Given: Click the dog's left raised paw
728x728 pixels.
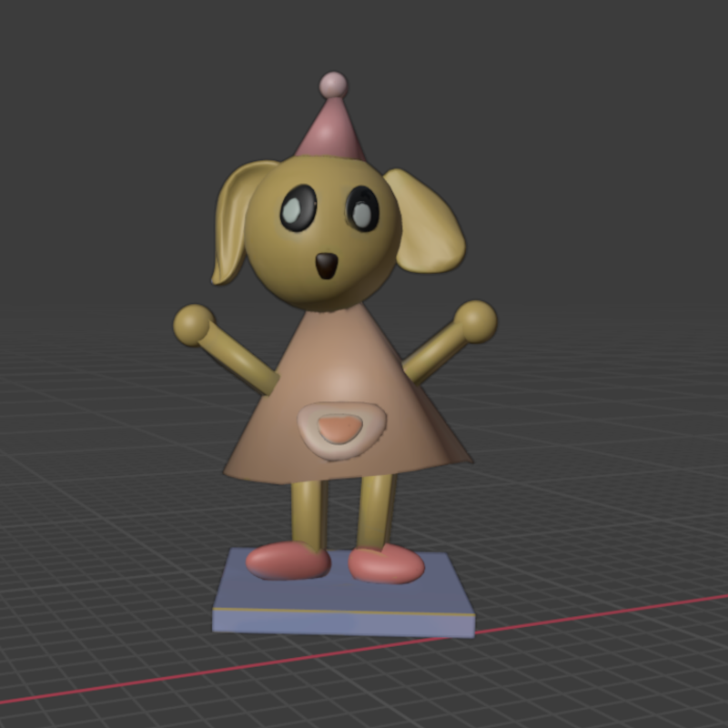Looking at the screenshot, I should click(x=193, y=325).
